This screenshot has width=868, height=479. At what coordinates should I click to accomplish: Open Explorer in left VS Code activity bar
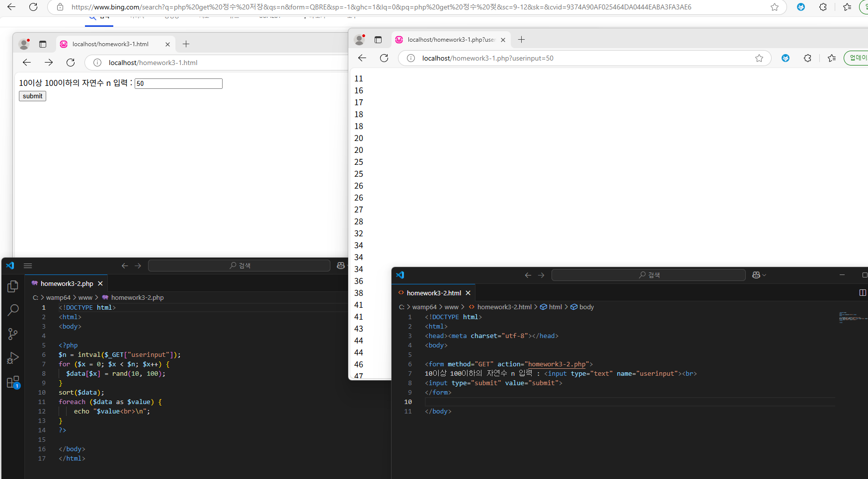click(x=13, y=286)
